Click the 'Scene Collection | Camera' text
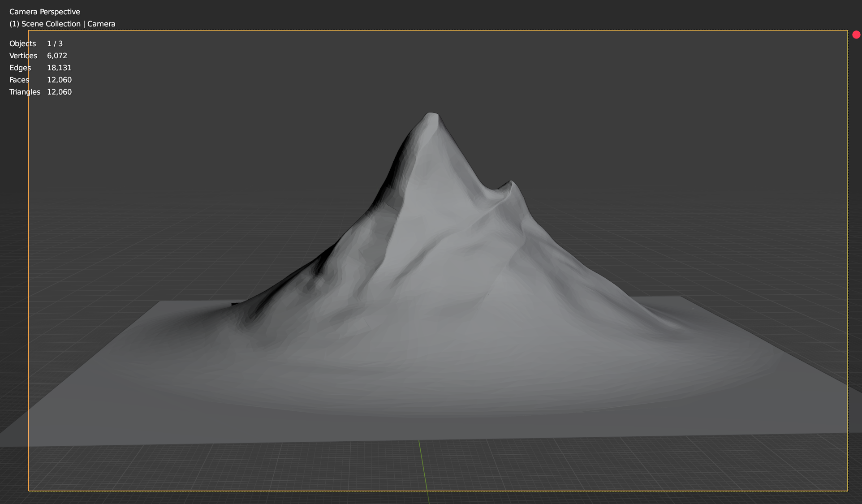Screen dimensions: 862x504 tap(62, 24)
